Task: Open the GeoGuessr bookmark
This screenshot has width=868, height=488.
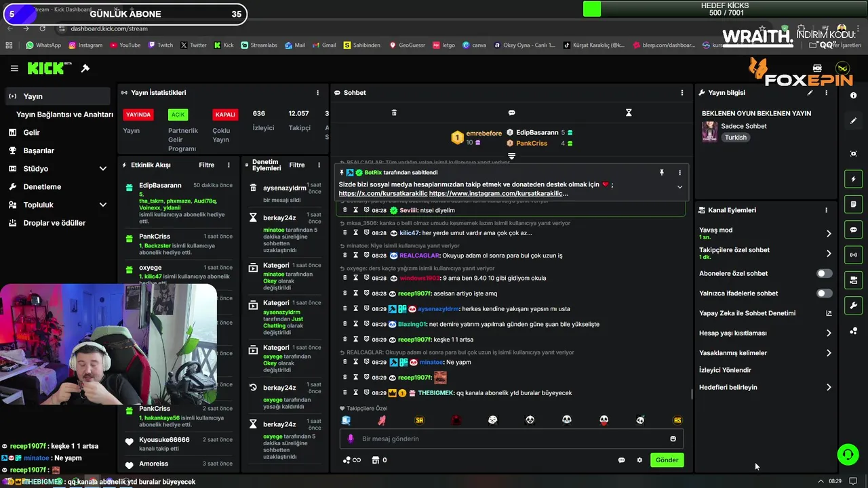Action: coord(407,45)
